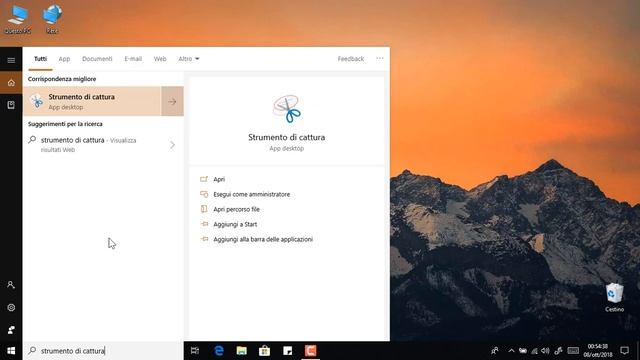Screen dimensions: 640x360
Task: Click Apri to open the app
Action: click(x=219, y=179)
